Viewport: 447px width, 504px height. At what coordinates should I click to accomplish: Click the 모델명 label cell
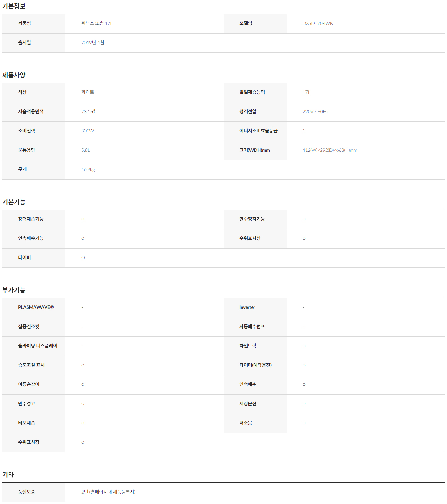tap(255, 24)
